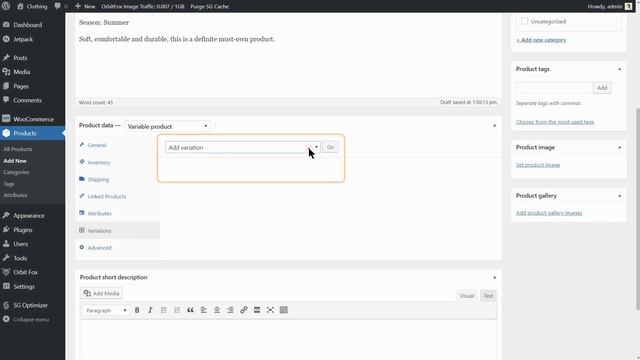Open Howdy, admin account menu
This screenshot has height=360, width=640.
(x=610, y=6)
